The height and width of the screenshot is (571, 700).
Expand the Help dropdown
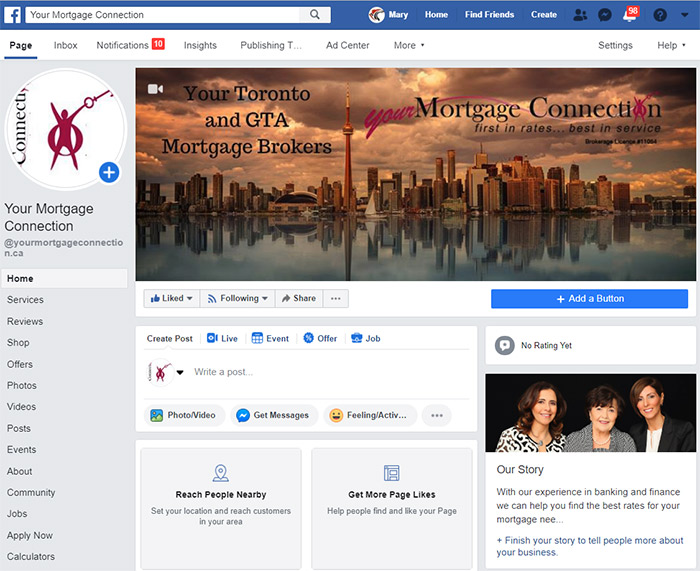tap(671, 45)
